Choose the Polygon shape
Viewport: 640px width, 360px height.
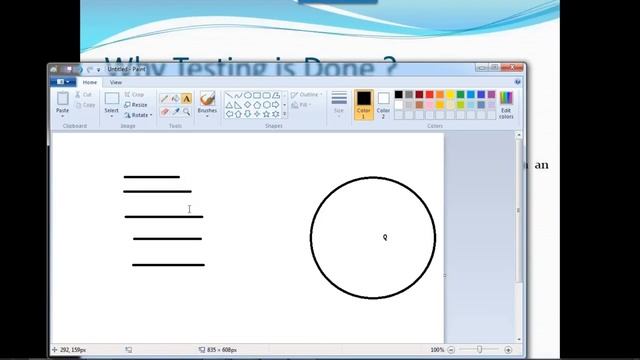point(276,95)
